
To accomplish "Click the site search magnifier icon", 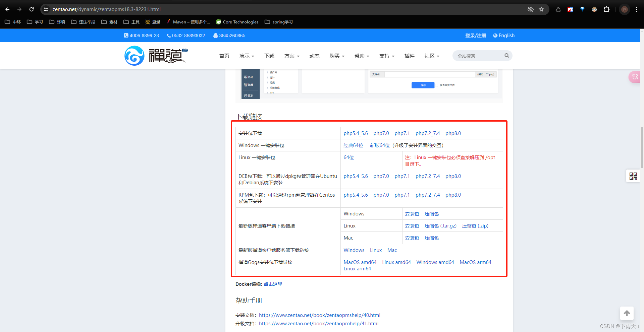I will point(507,56).
